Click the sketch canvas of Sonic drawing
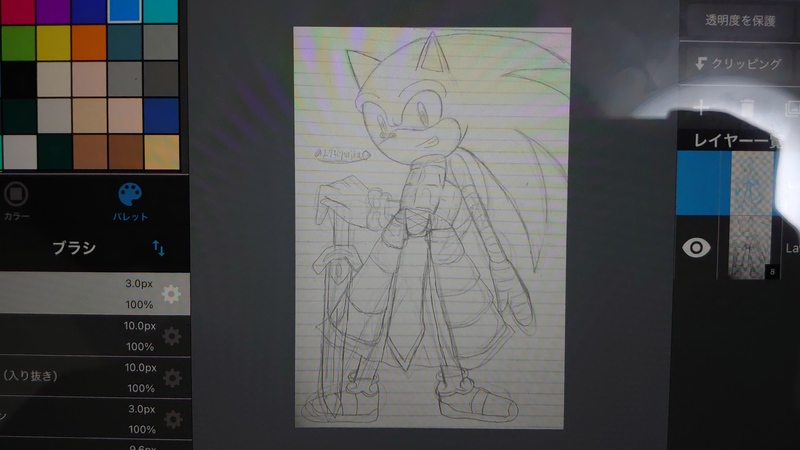The width and height of the screenshot is (800, 450). point(432,228)
